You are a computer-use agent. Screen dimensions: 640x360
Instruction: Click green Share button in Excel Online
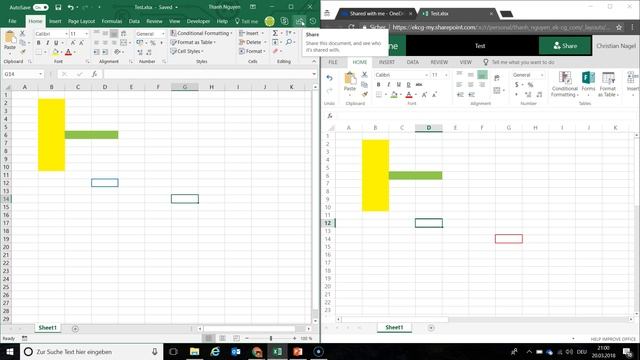coord(565,46)
